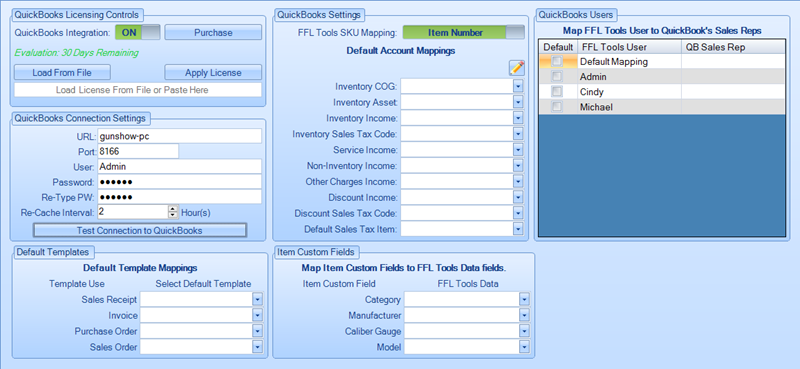The width and height of the screenshot is (800, 369).
Task: Click the Purchase button
Action: (213, 32)
